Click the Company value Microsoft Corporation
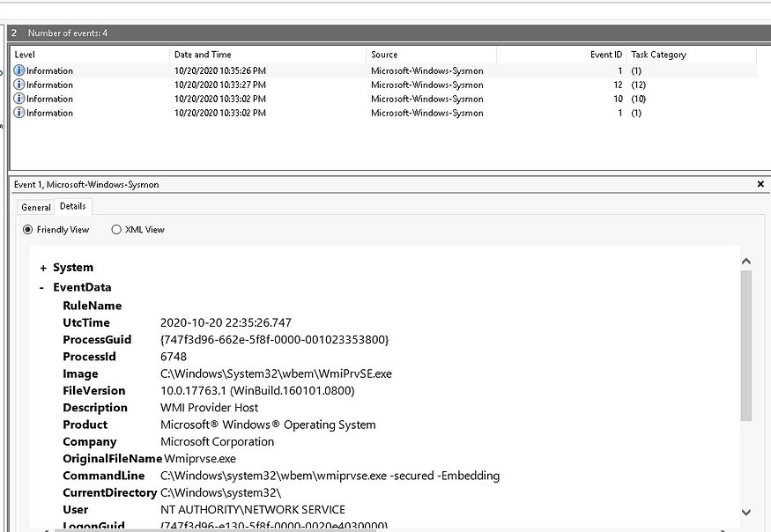Screen dimensions: 771x532 [217, 441]
